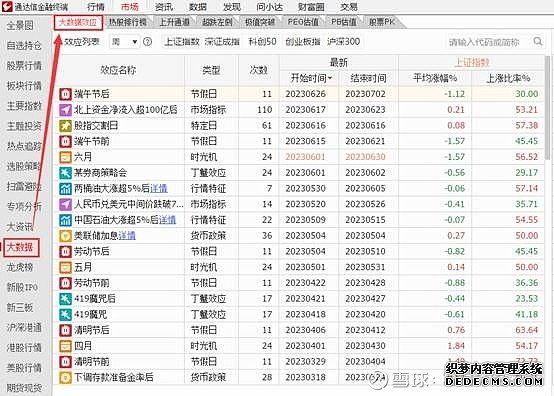Open 龙虎榜 in the sidebar
The height and width of the screenshot is (396, 554).
tap(20, 267)
